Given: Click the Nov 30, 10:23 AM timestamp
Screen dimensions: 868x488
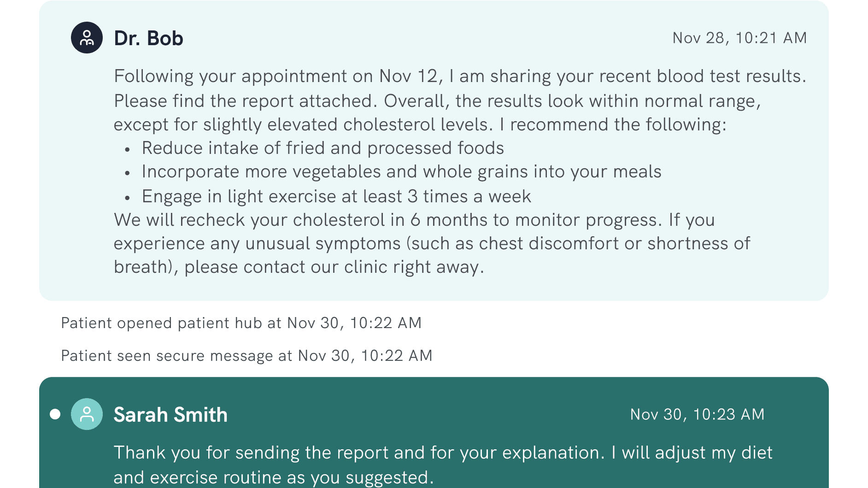Looking at the screenshot, I should (x=697, y=414).
